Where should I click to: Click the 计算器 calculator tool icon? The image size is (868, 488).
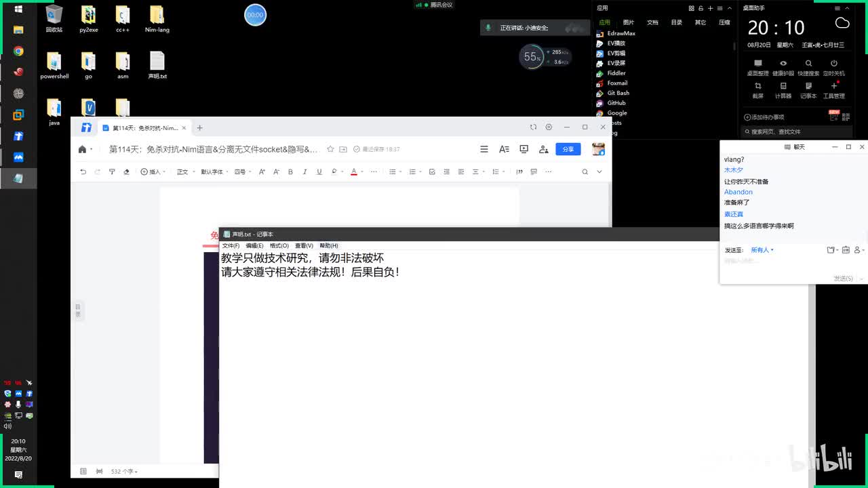[783, 90]
